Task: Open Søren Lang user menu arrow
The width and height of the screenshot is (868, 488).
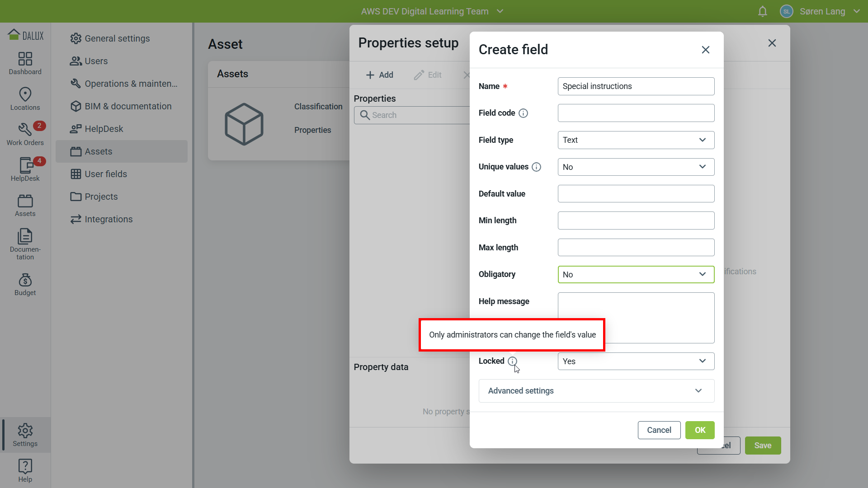Action: click(x=857, y=11)
